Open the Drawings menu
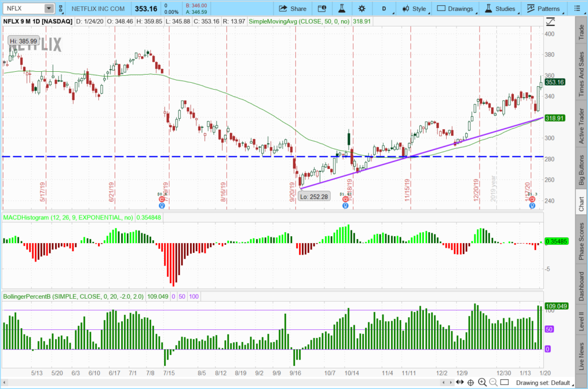 click(456, 8)
